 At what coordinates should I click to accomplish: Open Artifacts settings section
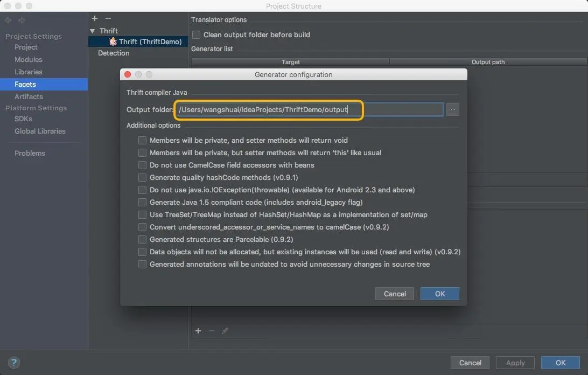pyautogui.click(x=29, y=96)
